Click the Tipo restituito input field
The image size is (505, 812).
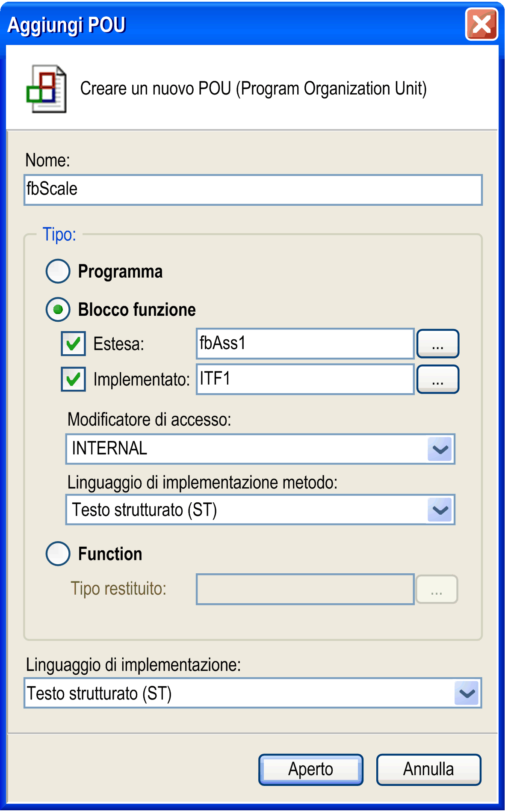tap(305, 589)
